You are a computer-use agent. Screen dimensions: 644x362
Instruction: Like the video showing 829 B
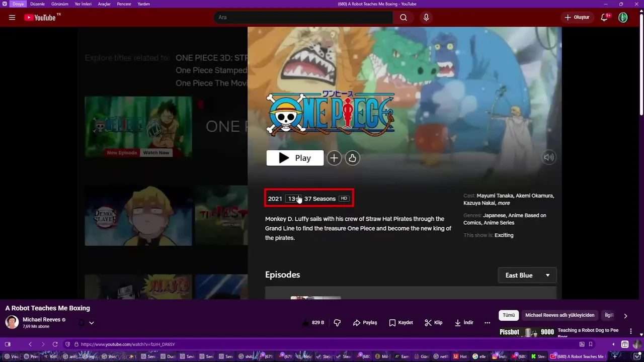tap(313, 323)
